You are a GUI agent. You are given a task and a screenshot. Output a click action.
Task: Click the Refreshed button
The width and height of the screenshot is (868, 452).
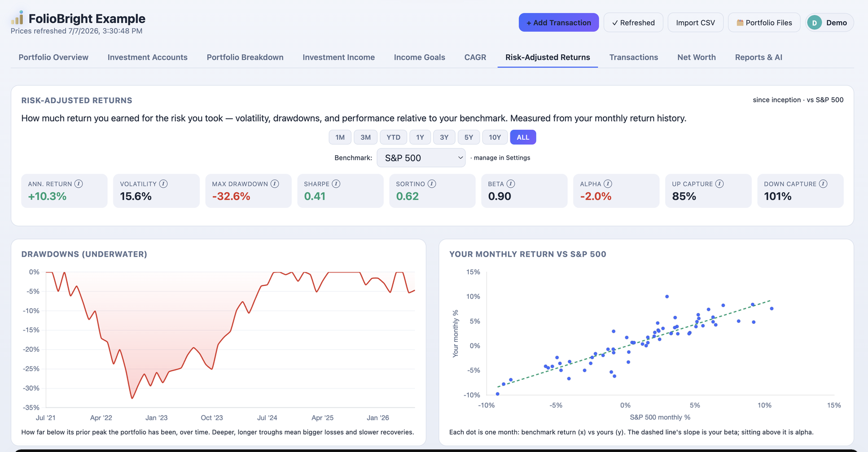pyautogui.click(x=633, y=23)
